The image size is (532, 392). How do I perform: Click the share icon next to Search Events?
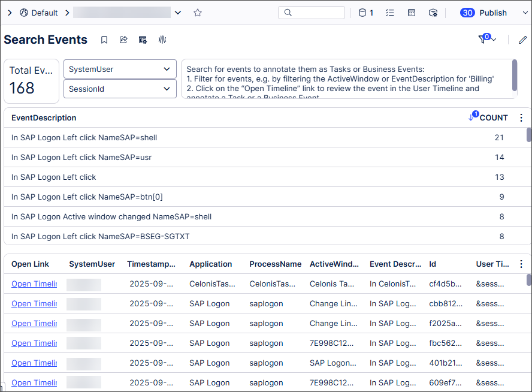[123, 40]
